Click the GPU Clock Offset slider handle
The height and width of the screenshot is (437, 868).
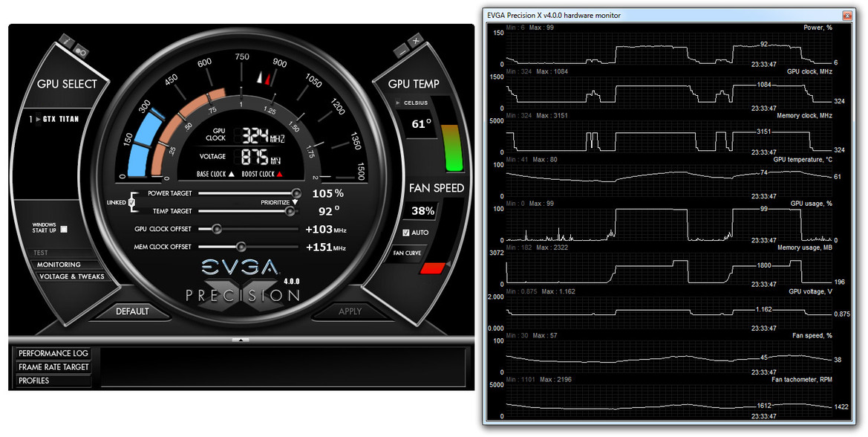coord(217,229)
